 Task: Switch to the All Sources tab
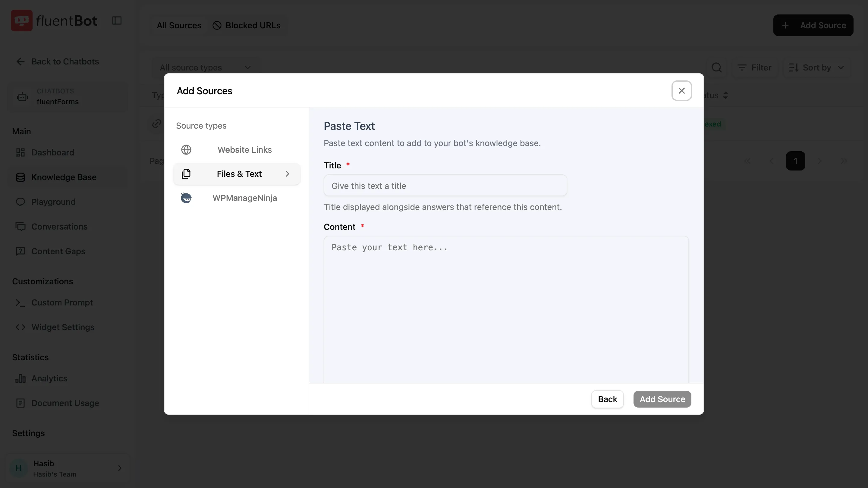point(179,25)
